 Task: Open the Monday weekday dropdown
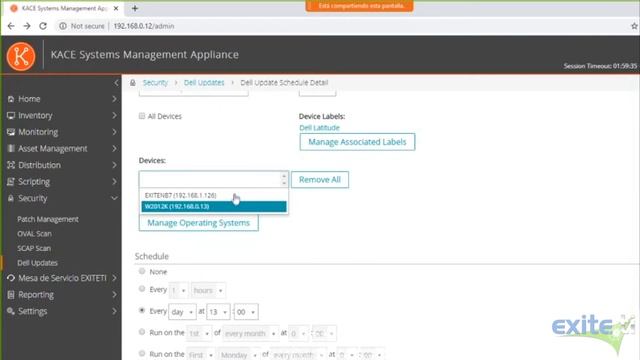pyautogui.click(x=239, y=355)
